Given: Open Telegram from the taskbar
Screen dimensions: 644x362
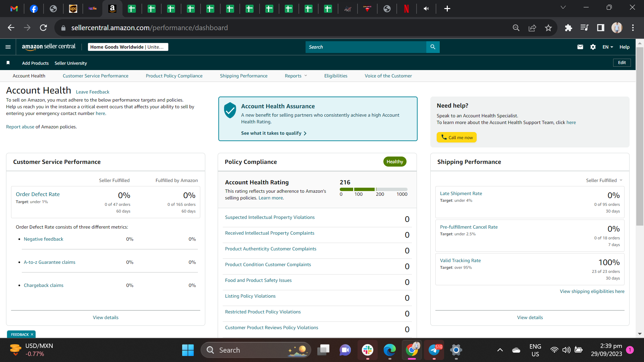Looking at the screenshot, I should coord(434,350).
